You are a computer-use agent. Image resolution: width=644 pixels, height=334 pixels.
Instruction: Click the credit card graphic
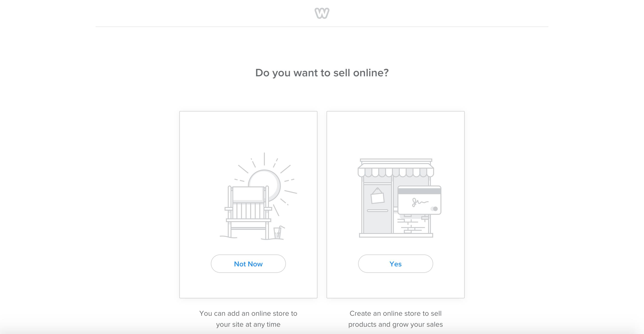point(419,200)
